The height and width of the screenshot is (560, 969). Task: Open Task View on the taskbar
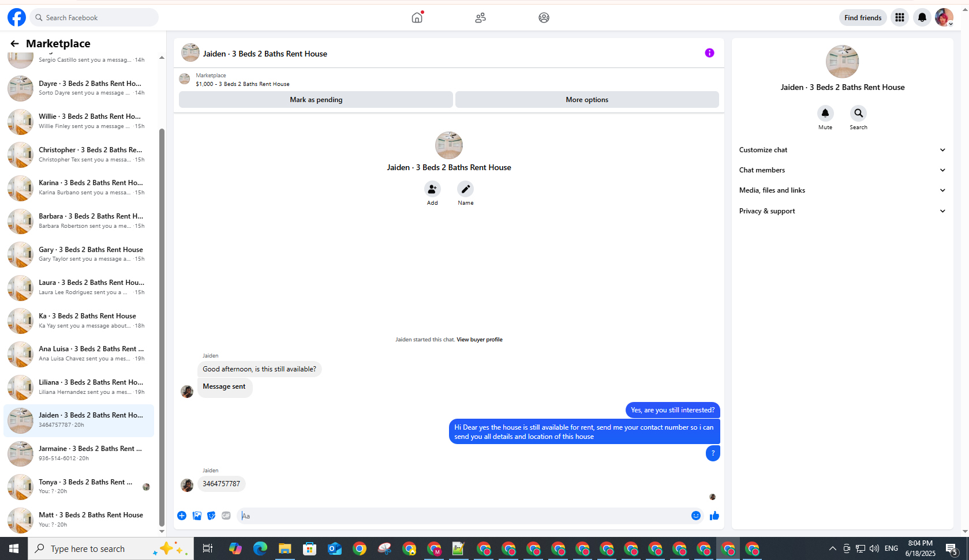click(x=208, y=548)
